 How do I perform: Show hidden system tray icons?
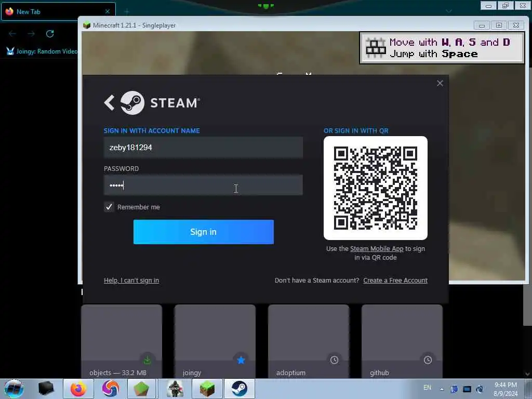coord(442,389)
